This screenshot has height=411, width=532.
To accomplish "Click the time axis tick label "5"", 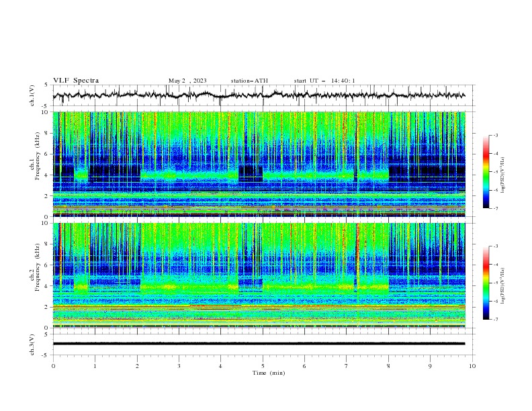I will coord(263,366).
